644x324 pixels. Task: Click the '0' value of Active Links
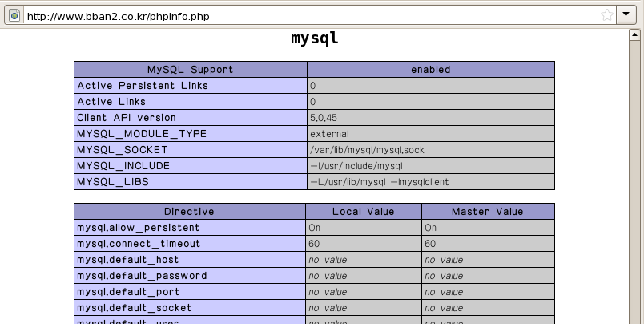(x=313, y=102)
